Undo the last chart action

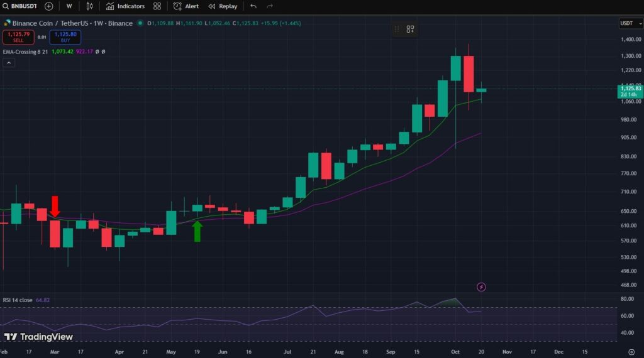click(253, 6)
